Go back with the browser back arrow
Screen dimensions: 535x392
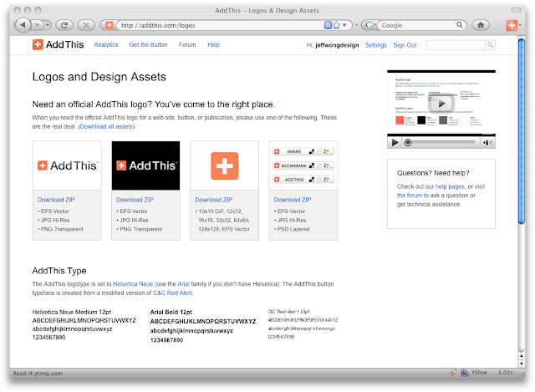click(x=23, y=25)
